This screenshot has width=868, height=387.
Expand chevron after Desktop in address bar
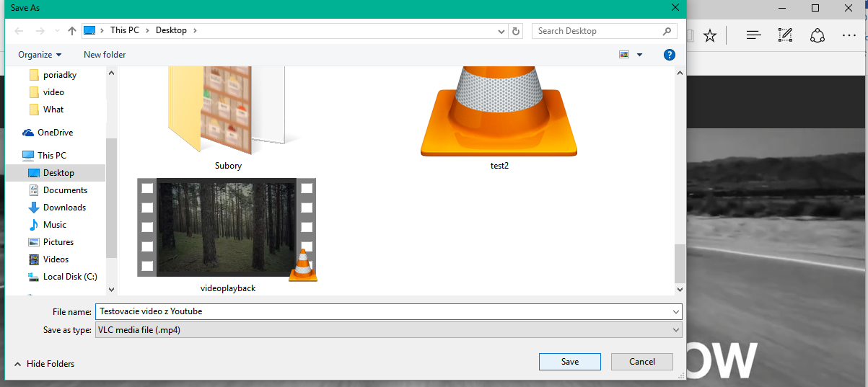point(195,30)
